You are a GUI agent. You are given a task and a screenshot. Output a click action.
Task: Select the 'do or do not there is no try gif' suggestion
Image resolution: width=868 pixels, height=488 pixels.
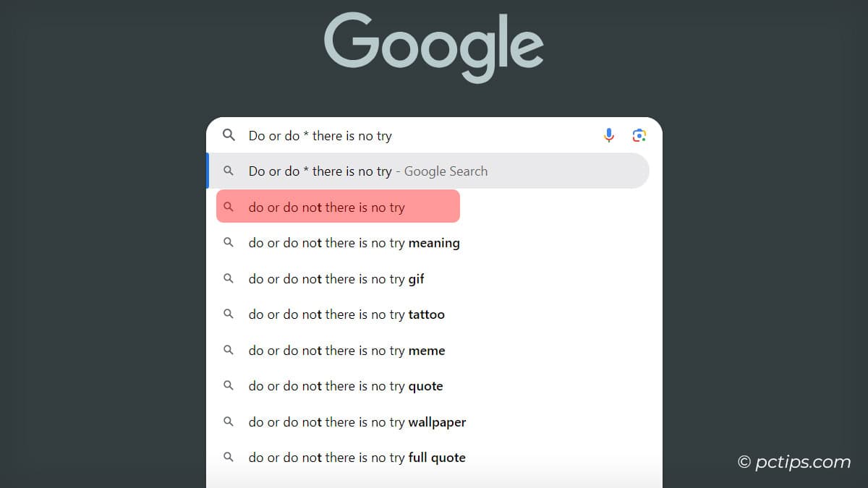pyautogui.click(x=336, y=278)
